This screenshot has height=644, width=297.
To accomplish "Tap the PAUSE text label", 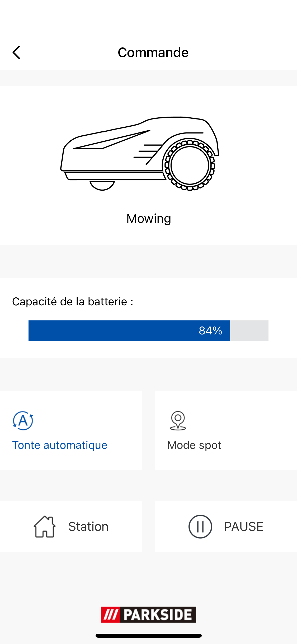I will click(244, 527).
